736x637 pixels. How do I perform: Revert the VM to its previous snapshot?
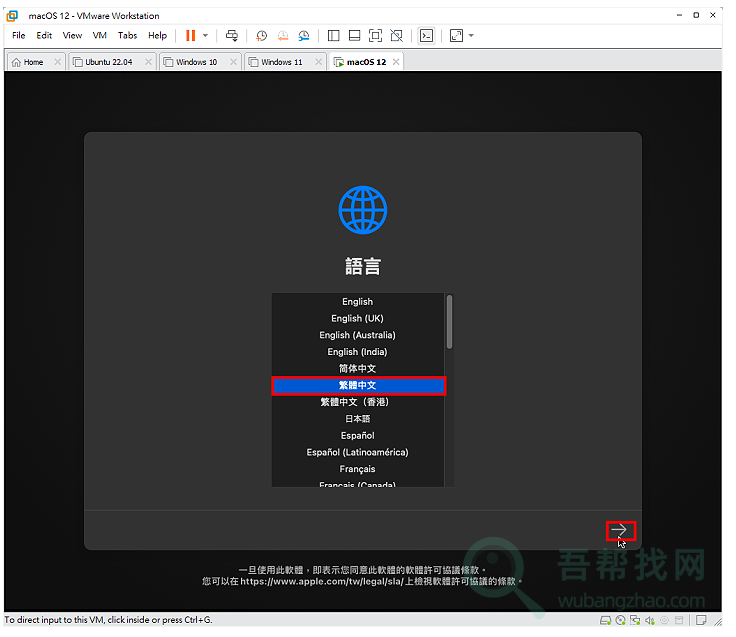pyautogui.click(x=283, y=36)
